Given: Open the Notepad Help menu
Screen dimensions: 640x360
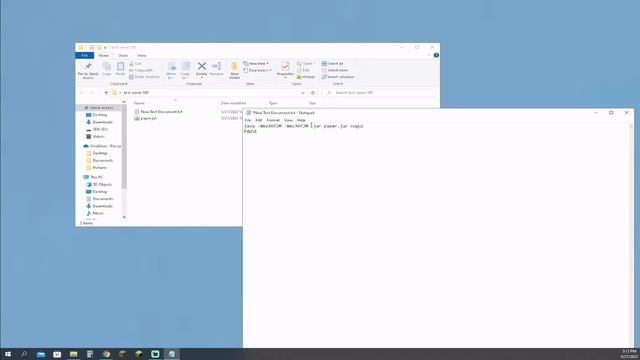Looking at the screenshot, I should [301, 120].
